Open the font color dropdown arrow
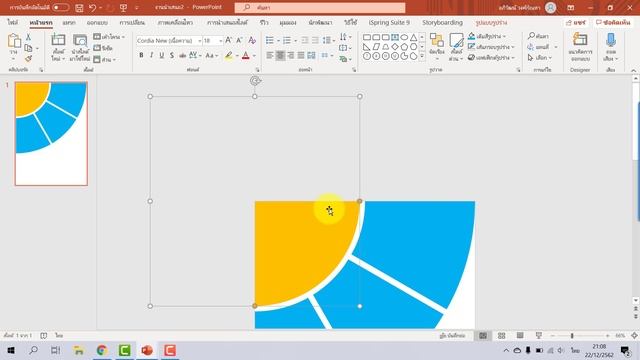The width and height of the screenshot is (640, 360). (x=254, y=56)
